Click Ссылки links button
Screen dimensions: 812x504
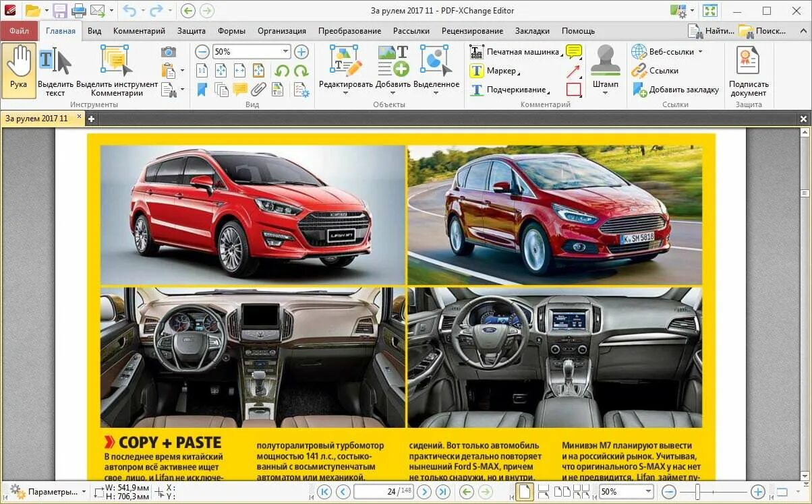tap(656, 71)
